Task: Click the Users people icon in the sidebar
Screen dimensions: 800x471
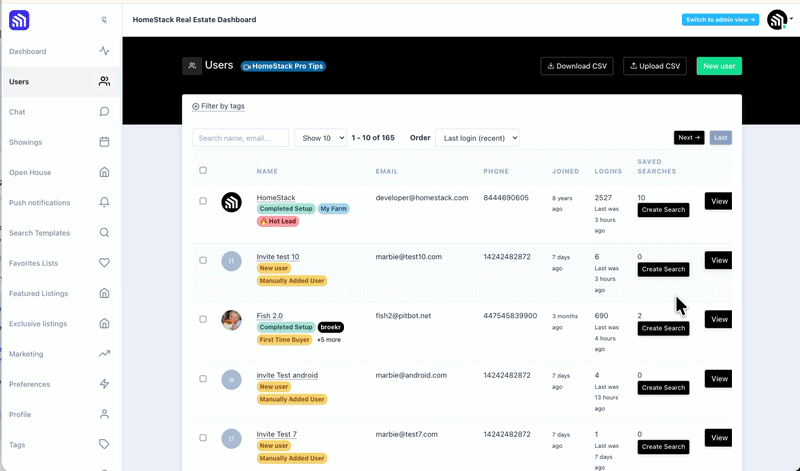Action: pos(104,81)
